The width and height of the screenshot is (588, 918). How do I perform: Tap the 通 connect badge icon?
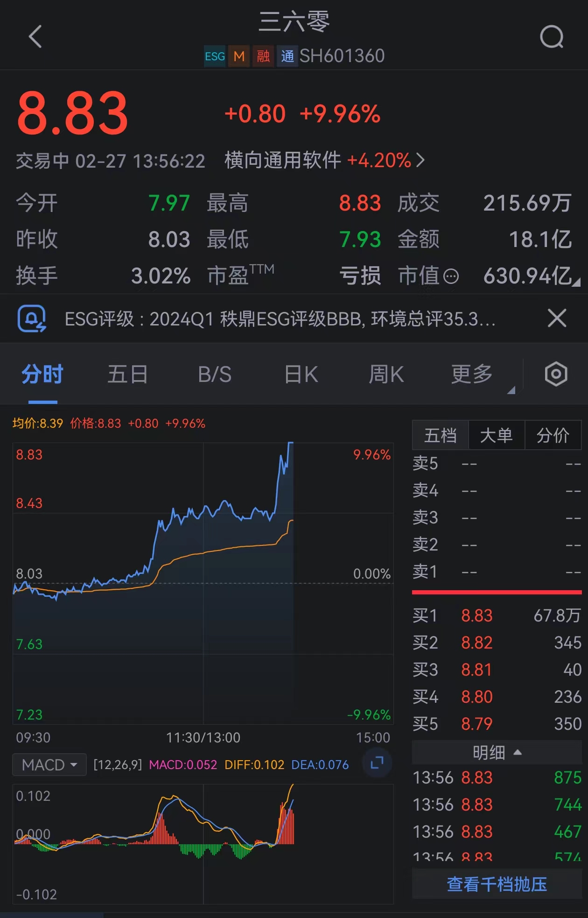pyautogui.click(x=287, y=56)
